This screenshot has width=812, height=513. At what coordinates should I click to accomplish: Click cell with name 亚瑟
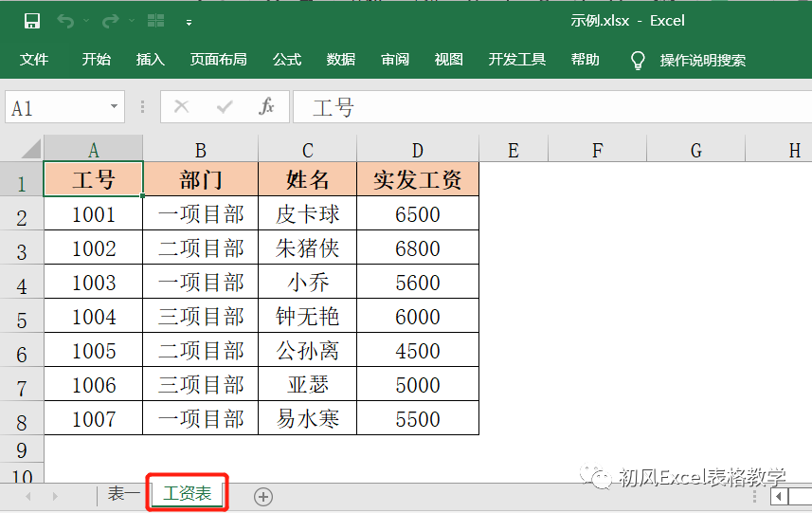(308, 384)
